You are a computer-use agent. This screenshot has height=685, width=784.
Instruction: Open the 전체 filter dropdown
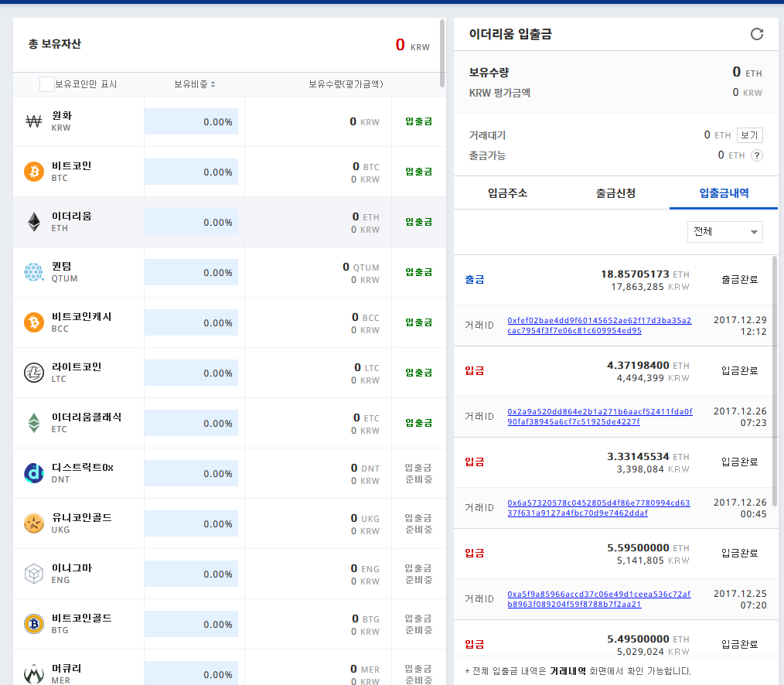(724, 232)
